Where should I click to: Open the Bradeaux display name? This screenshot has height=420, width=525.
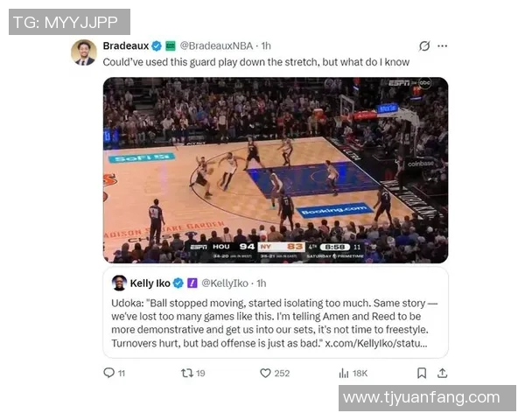pos(126,45)
